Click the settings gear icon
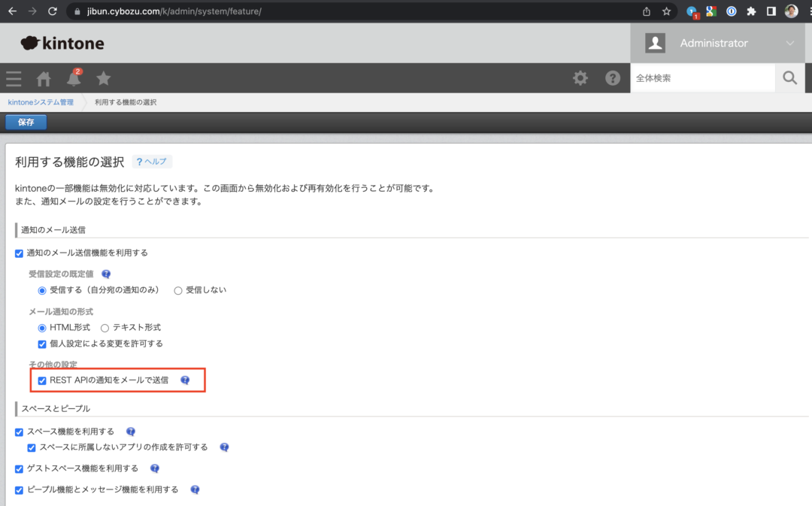The height and width of the screenshot is (506, 812). [x=580, y=77]
